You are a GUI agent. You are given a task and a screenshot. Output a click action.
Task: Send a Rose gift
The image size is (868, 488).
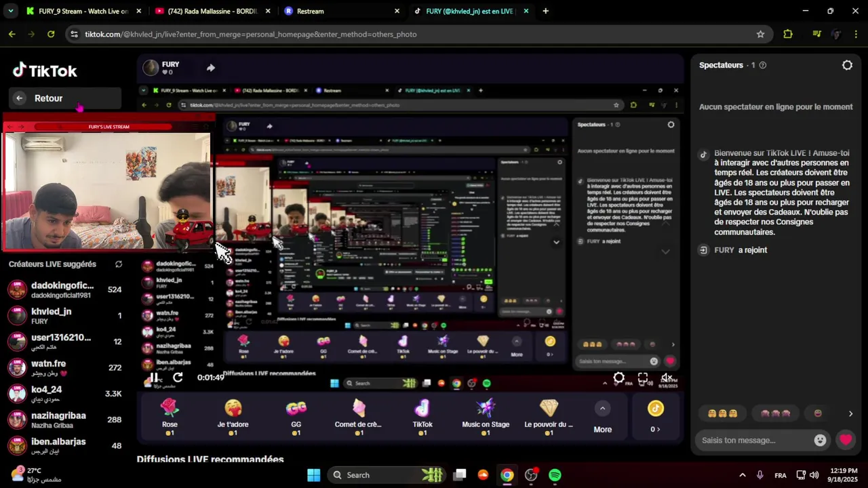(170, 415)
